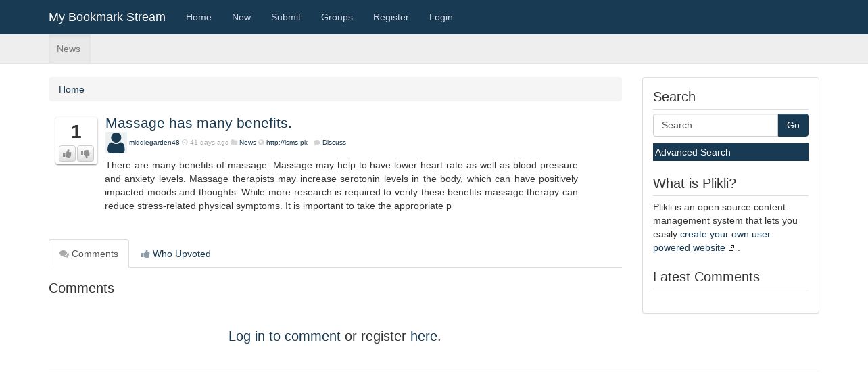Screen dimensions: 868x378
Task: Open the isms.pk source link
Action: [287, 143]
